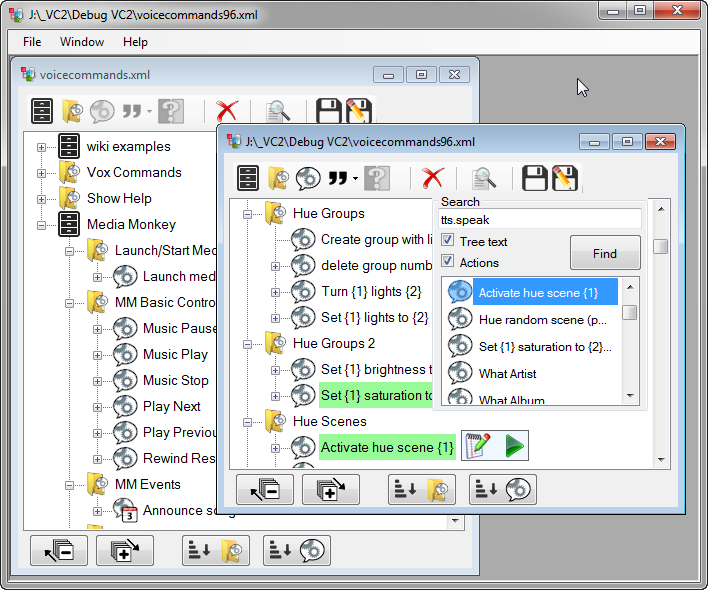This screenshot has width=708, height=590.
Task: Click expand-all button in voicecommands.xml window
Action: pyautogui.click(x=125, y=550)
